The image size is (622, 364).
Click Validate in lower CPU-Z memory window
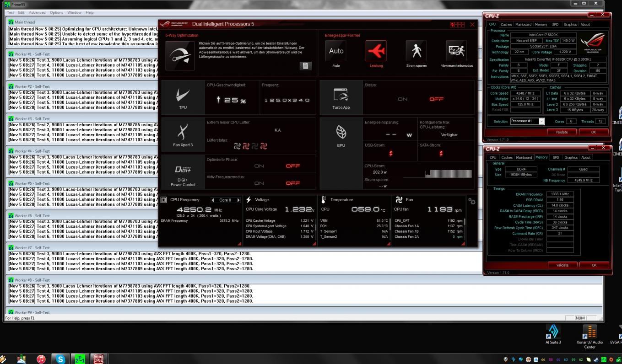click(x=562, y=265)
